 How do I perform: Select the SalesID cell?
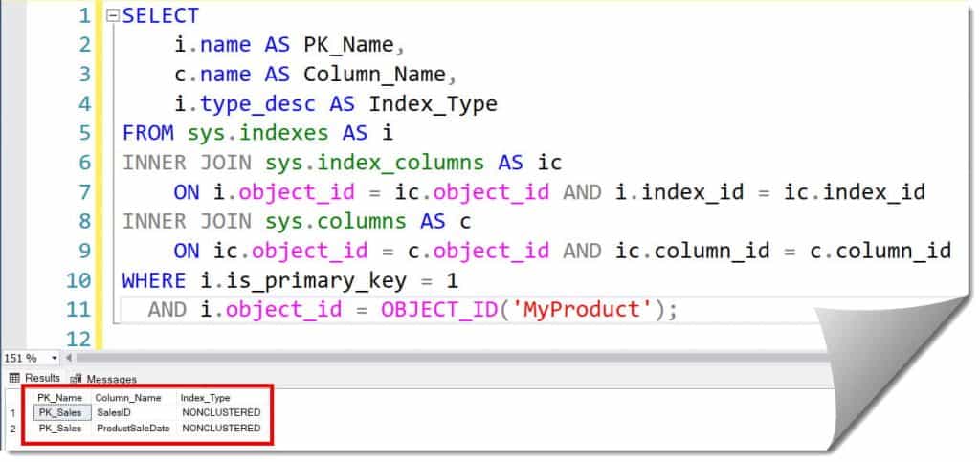(x=114, y=412)
